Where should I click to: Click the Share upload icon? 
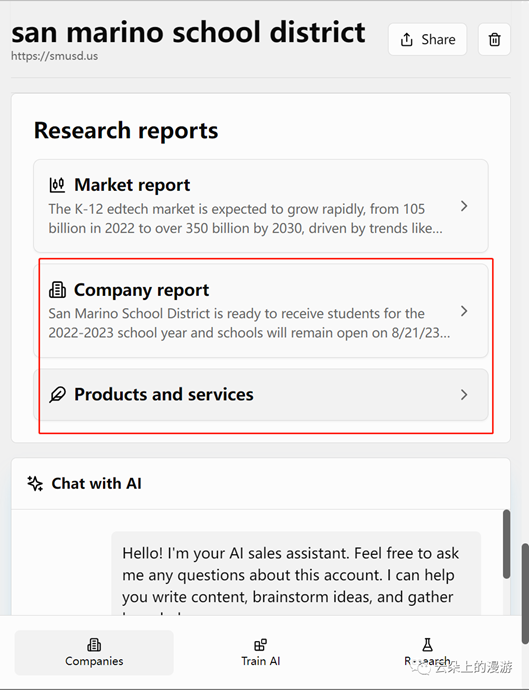coord(407,40)
